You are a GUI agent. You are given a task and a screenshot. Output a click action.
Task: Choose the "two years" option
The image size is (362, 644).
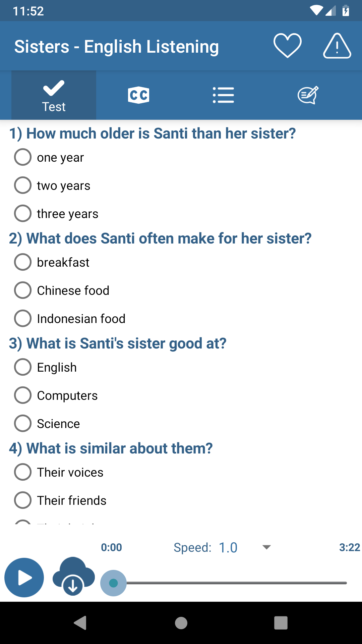23,185
